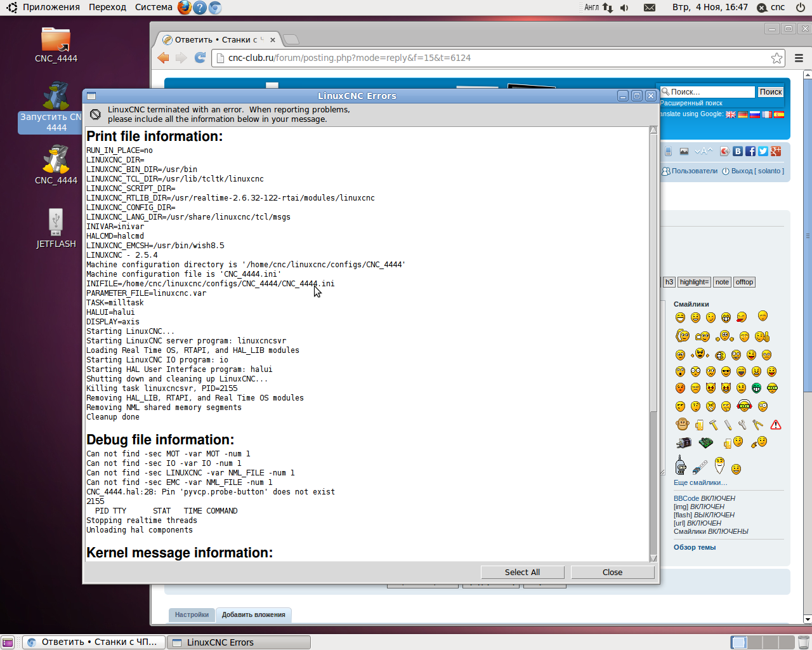Share the page on Google Plus

click(776, 151)
